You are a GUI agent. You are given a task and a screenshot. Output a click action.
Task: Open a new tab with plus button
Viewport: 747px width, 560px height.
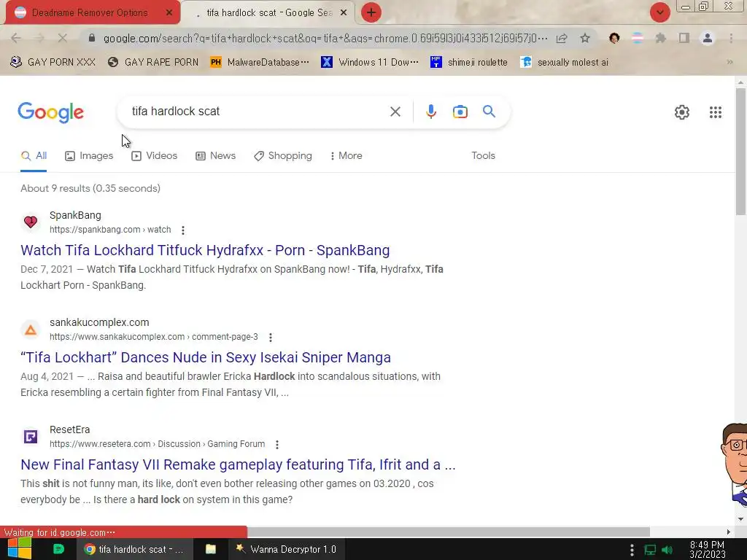[x=371, y=12]
